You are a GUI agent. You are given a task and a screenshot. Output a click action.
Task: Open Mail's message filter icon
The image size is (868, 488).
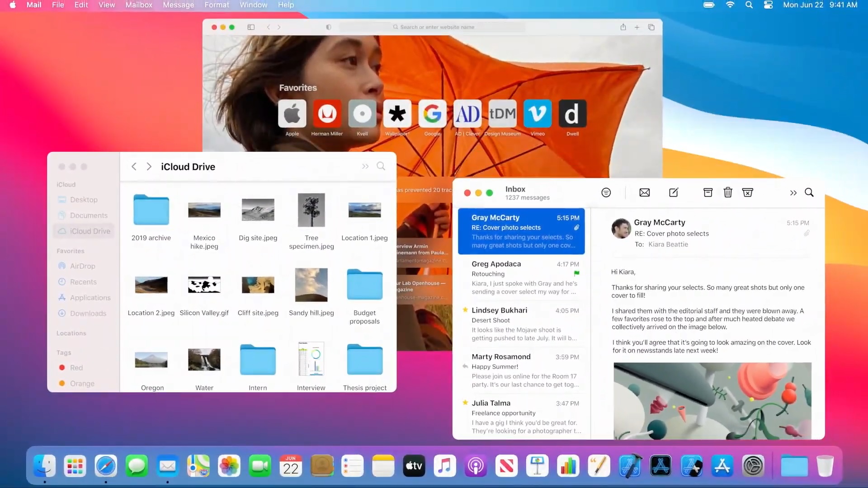pos(606,192)
